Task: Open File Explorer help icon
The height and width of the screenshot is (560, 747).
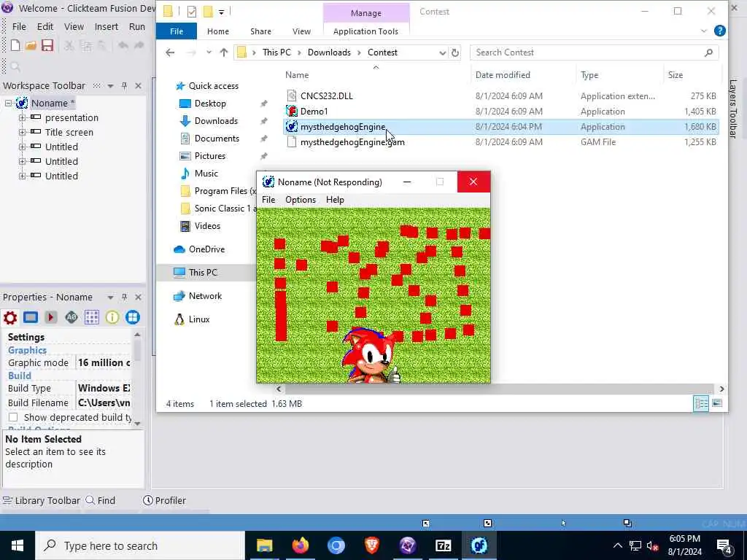Action: click(x=720, y=31)
